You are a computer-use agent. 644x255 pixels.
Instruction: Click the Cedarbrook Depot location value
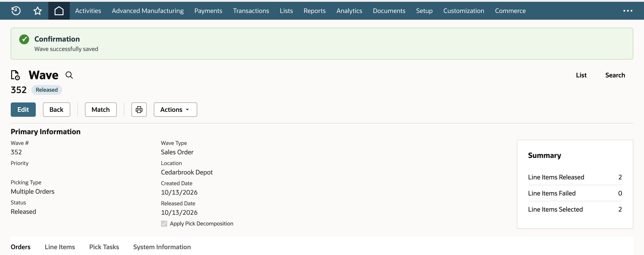[187, 172]
